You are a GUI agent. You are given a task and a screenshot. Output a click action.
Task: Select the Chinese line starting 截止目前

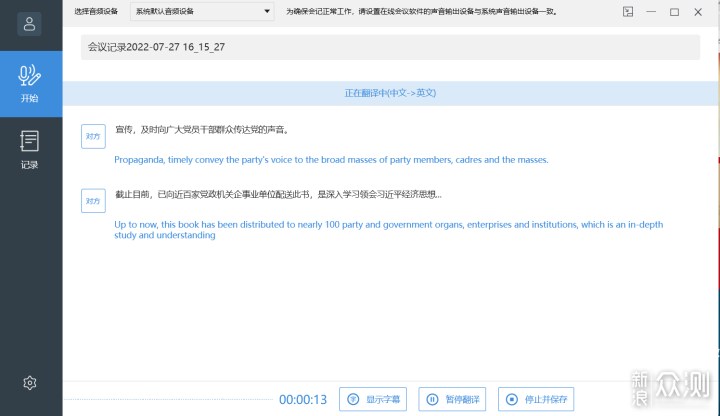pos(278,194)
